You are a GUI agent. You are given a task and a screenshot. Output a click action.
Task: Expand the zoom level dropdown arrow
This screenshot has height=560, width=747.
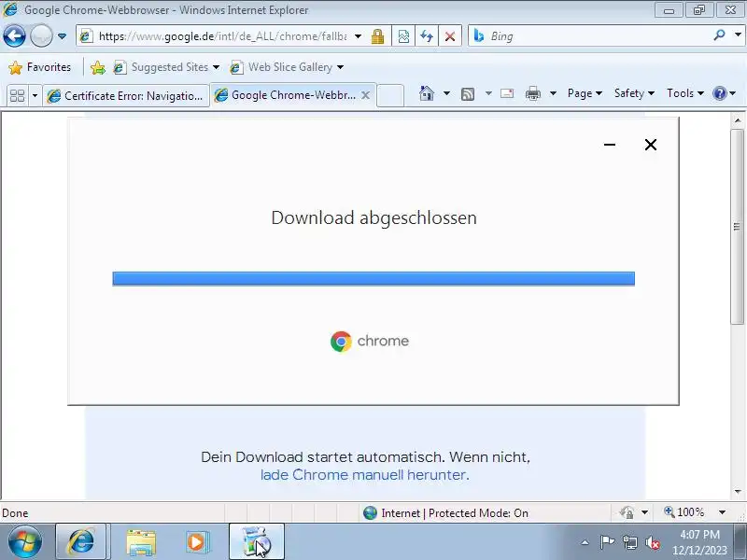point(722,512)
